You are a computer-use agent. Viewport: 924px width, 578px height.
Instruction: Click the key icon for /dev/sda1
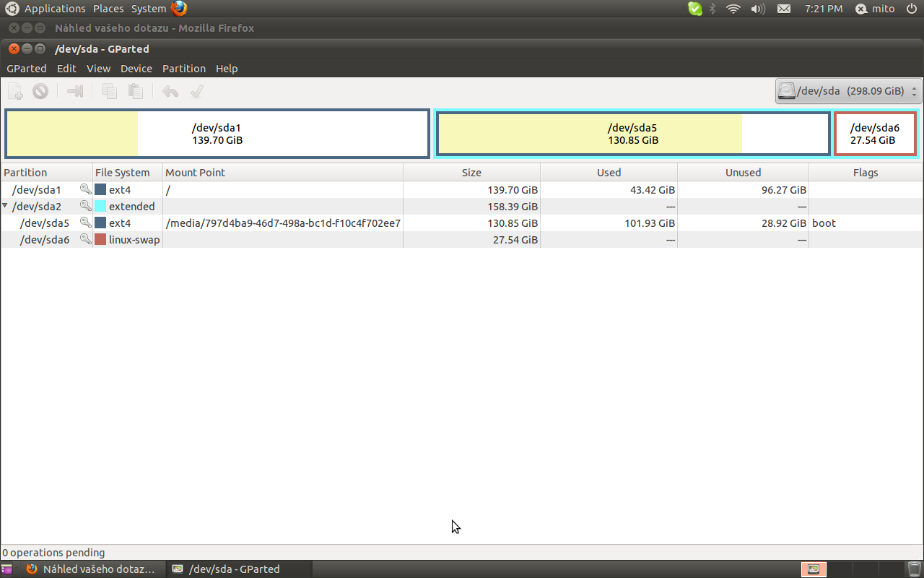coord(86,189)
